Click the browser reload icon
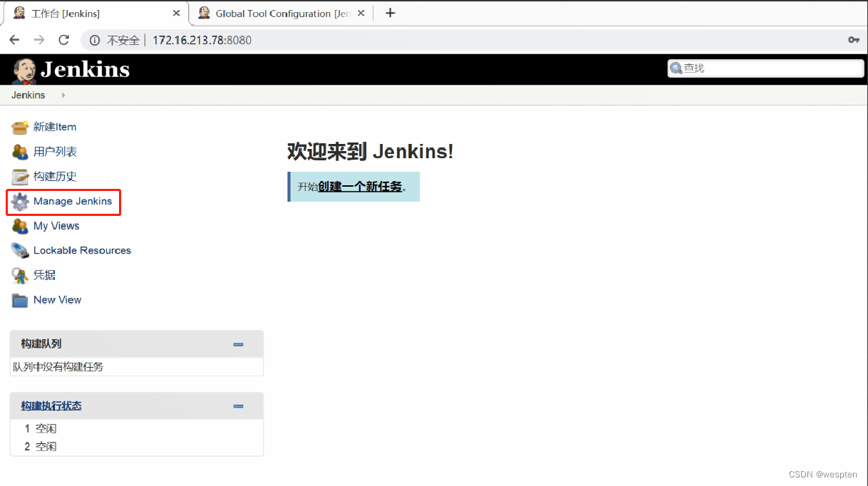The image size is (868, 486). click(x=63, y=40)
